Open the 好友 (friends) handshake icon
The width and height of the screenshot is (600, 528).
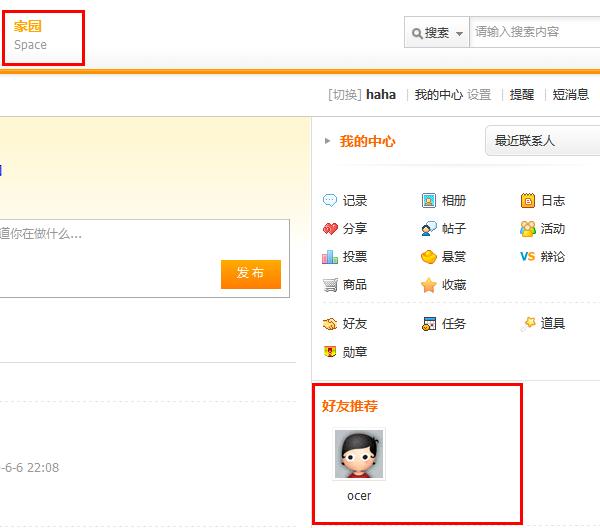pyautogui.click(x=330, y=324)
